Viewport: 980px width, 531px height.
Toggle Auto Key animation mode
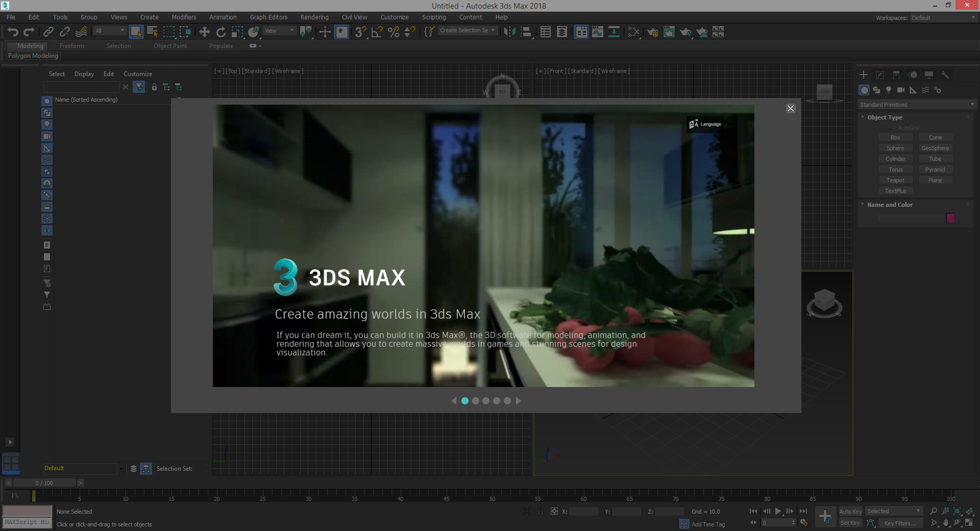tap(850, 512)
